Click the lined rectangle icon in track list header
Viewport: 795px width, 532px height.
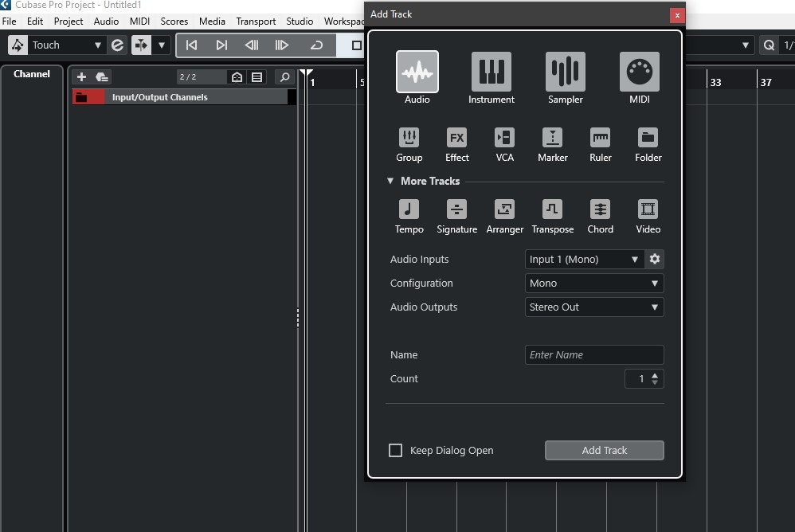tap(257, 77)
